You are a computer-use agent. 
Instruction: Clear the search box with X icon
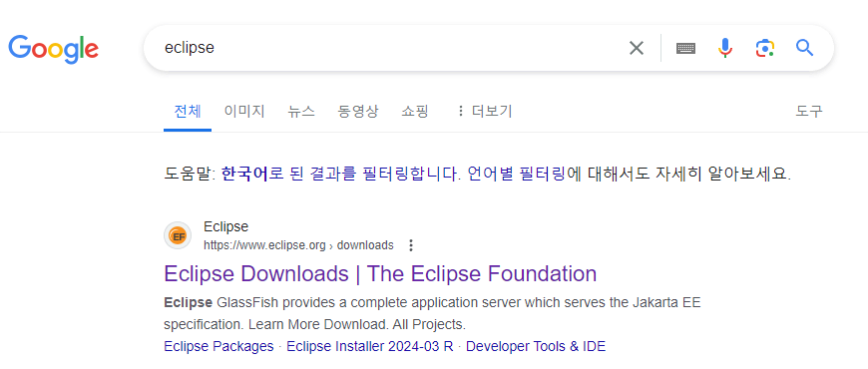[637, 48]
